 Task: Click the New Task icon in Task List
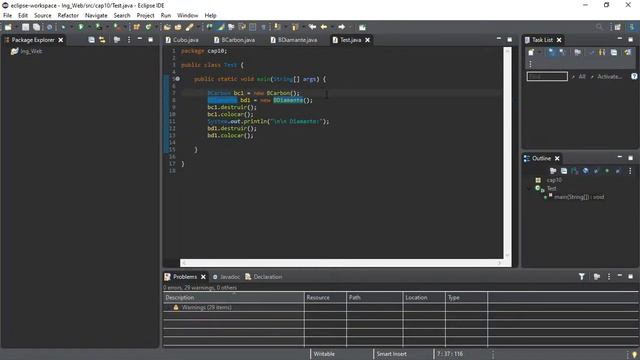[531, 52]
